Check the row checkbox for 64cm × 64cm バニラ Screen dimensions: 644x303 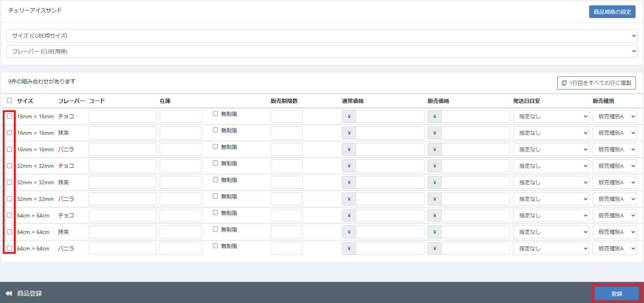point(10,248)
